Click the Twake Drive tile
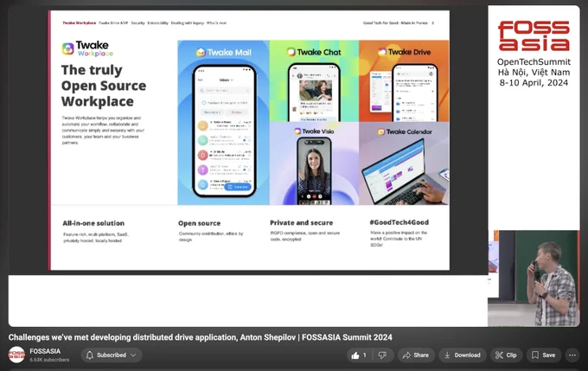588x371 pixels. coord(404,80)
